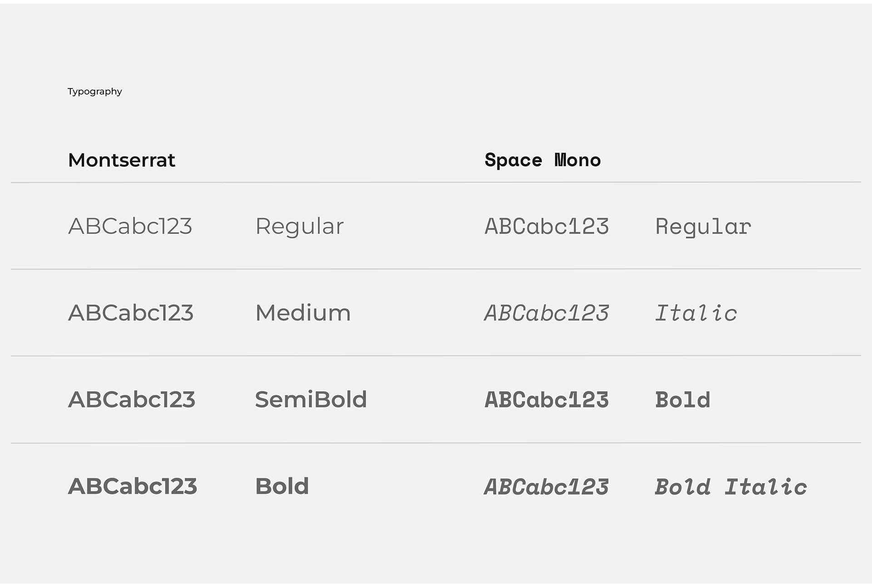Click the Space Mono Regular style label

point(703,226)
